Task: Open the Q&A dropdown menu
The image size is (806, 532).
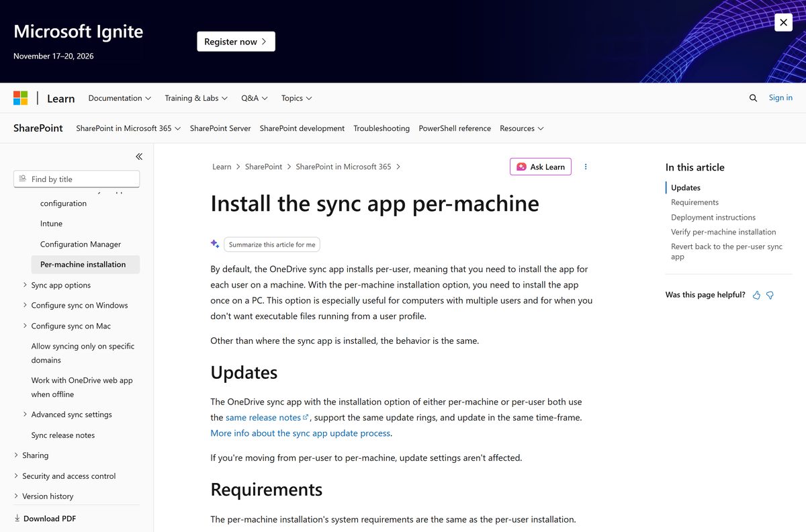Action: tap(255, 98)
